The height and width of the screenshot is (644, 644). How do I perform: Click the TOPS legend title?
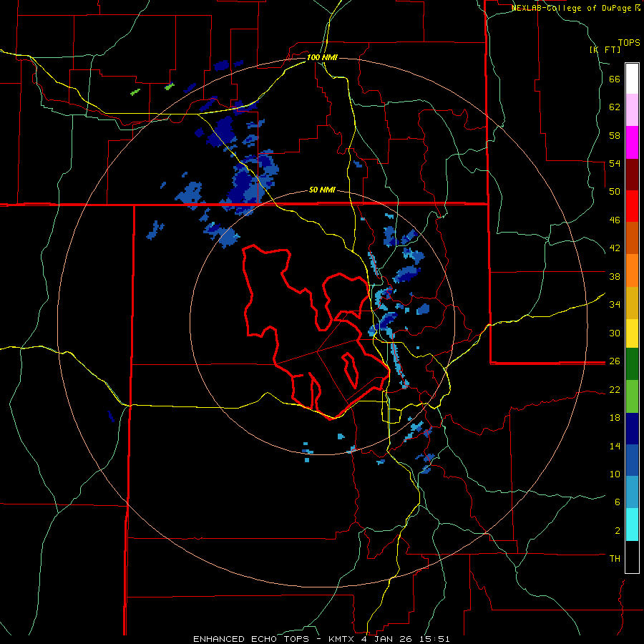point(629,43)
